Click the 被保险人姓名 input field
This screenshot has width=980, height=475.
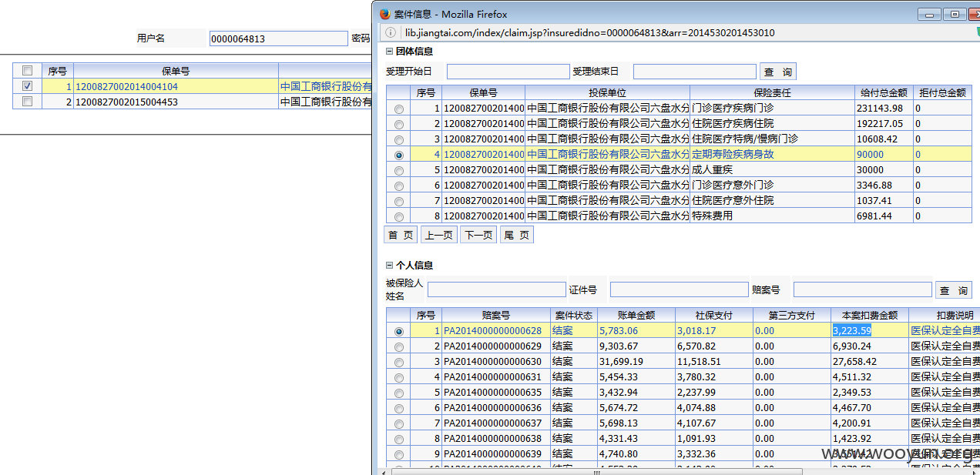click(x=496, y=289)
